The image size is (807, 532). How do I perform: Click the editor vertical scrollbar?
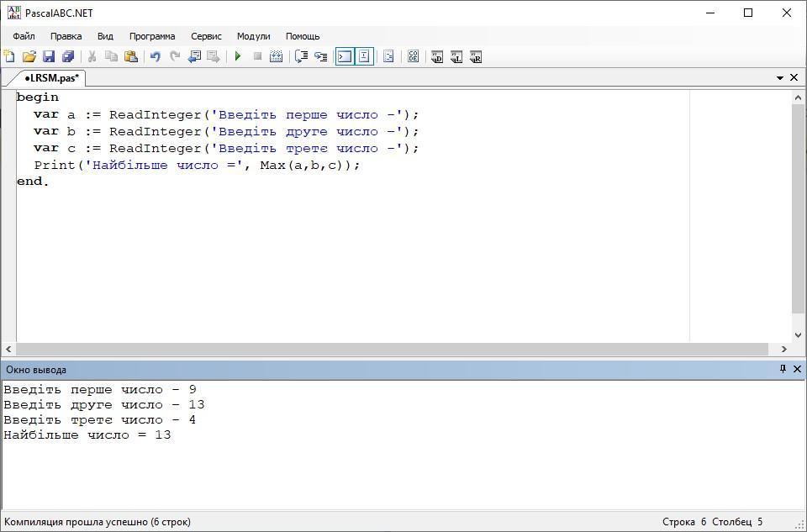(798, 210)
